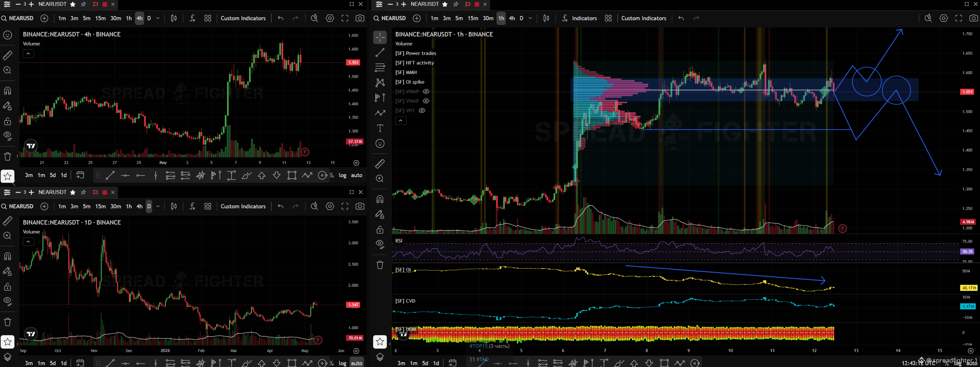Click zoom in tool in 1h chart sidebar
This screenshot has height=367, width=980.
[x=380, y=178]
